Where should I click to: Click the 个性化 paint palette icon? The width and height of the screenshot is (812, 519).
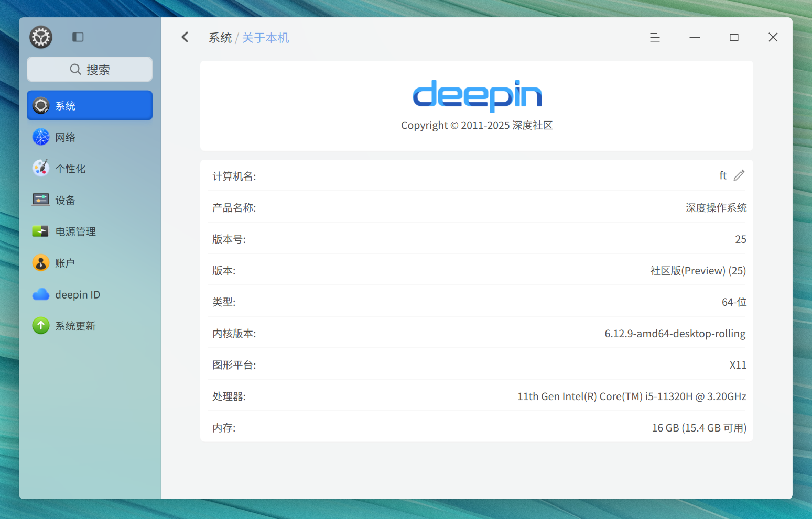[x=41, y=168]
